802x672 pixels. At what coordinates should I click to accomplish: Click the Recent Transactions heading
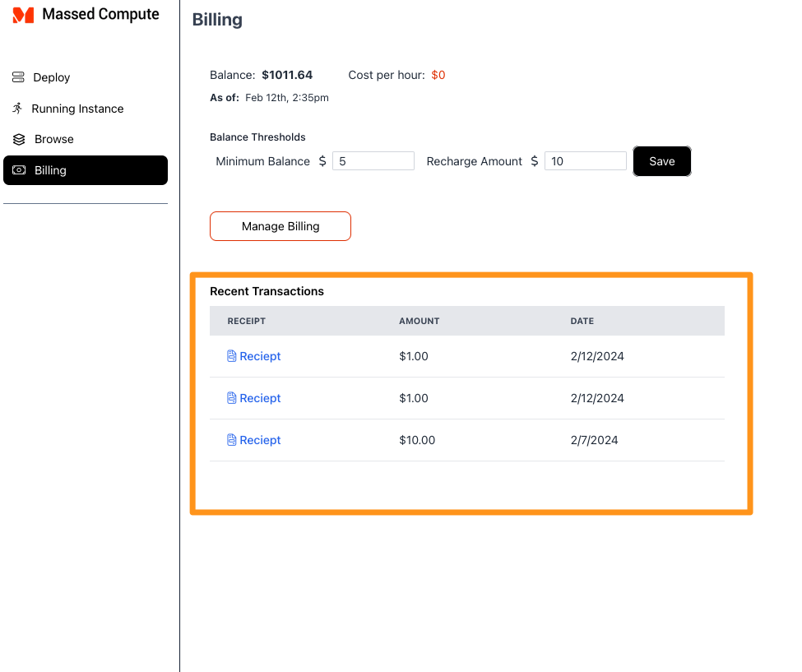(x=267, y=291)
